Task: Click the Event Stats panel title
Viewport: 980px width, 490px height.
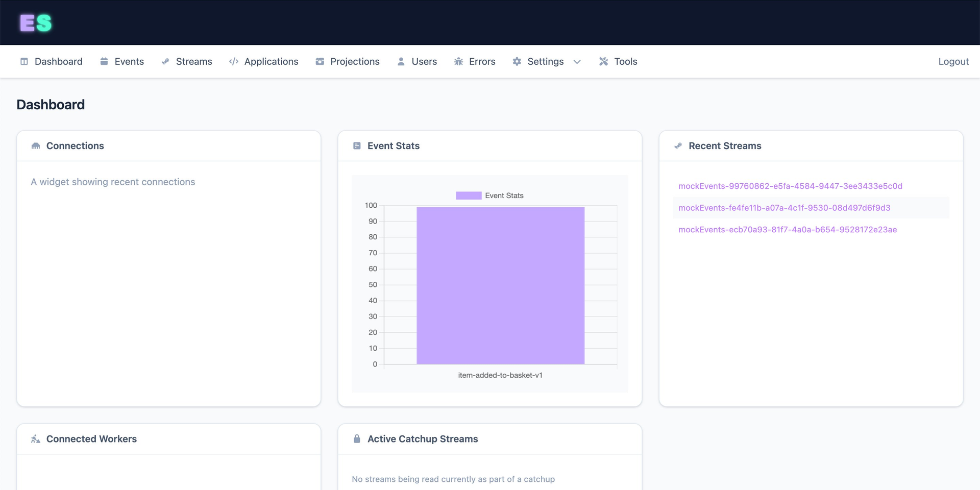Action: click(394, 146)
